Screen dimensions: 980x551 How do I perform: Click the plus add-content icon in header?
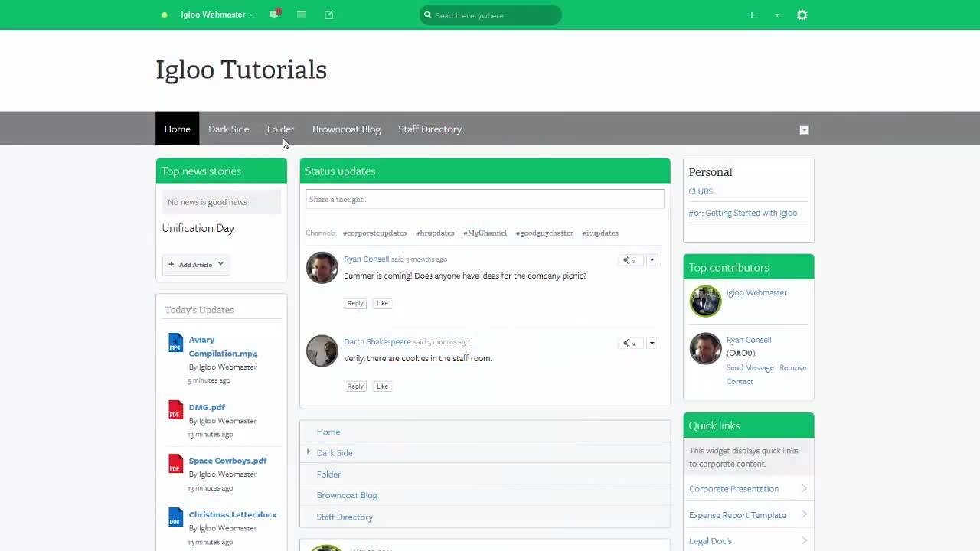[752, 15]
